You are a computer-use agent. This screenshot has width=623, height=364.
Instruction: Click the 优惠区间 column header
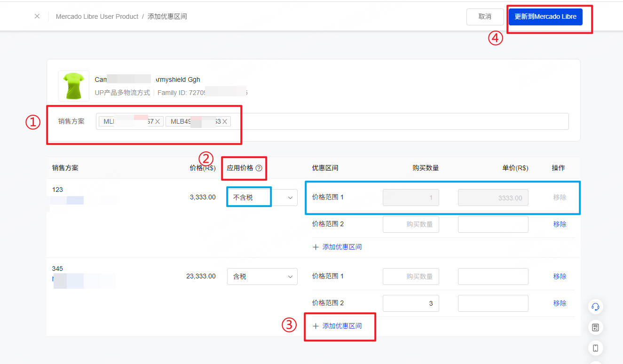point(325,168)
